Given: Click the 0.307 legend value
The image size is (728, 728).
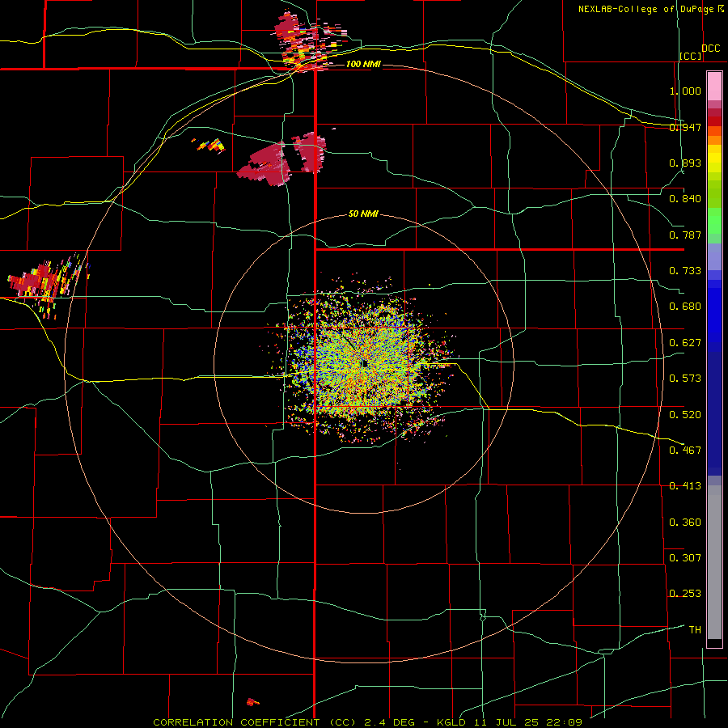Looking at the screenshot, I should [685, 558].
